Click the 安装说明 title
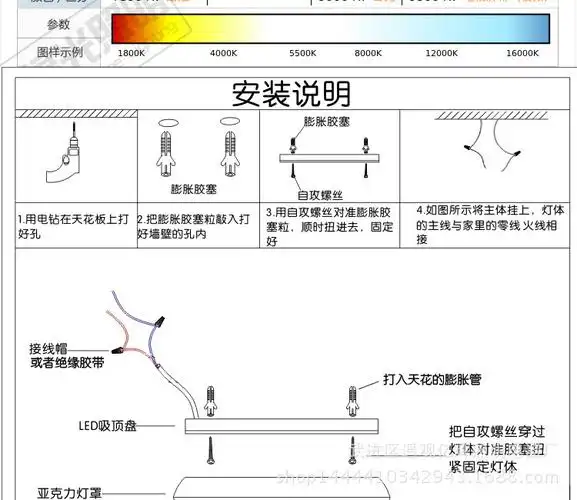577x500 pixels. pos(291,94)
